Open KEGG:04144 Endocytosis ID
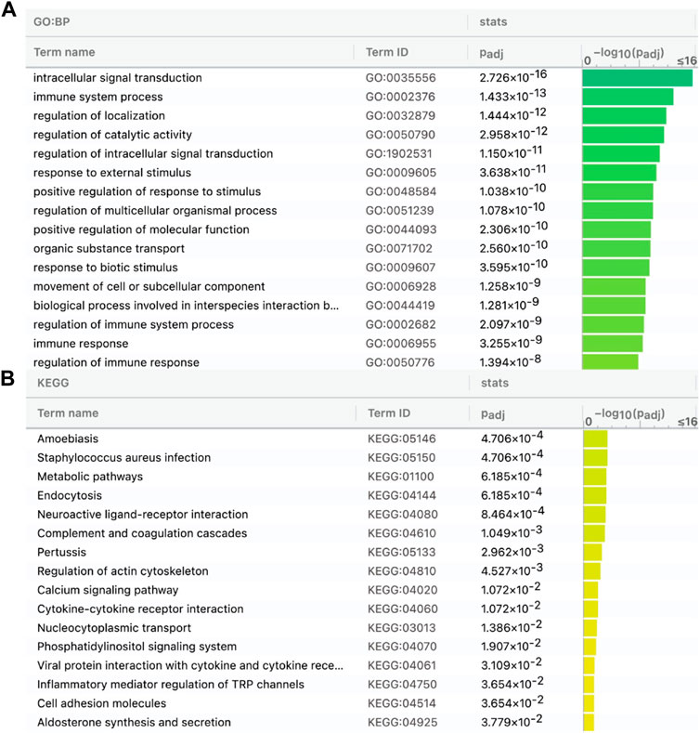Viewport: 700px width, 733px height. 401,495
